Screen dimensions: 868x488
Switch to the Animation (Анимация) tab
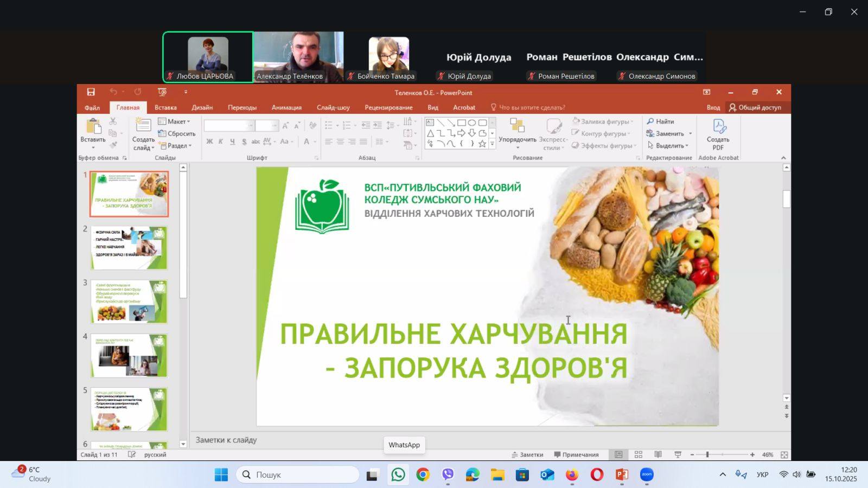pyautogui.click(x=286, y=107)
